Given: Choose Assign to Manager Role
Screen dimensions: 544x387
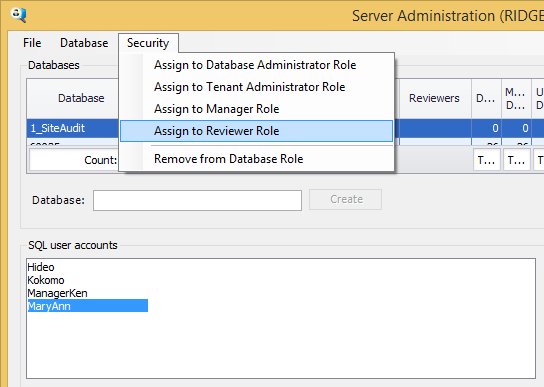Looking at the screenshot, I should [x=256, y=109].
